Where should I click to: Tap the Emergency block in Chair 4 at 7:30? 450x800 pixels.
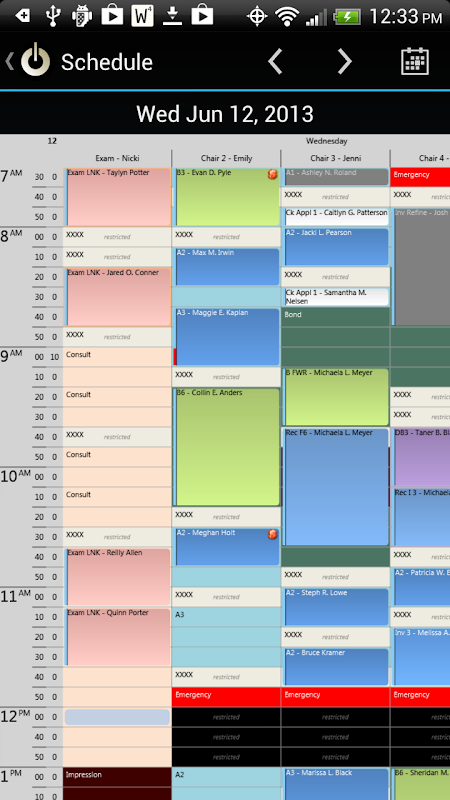[420, 177]
